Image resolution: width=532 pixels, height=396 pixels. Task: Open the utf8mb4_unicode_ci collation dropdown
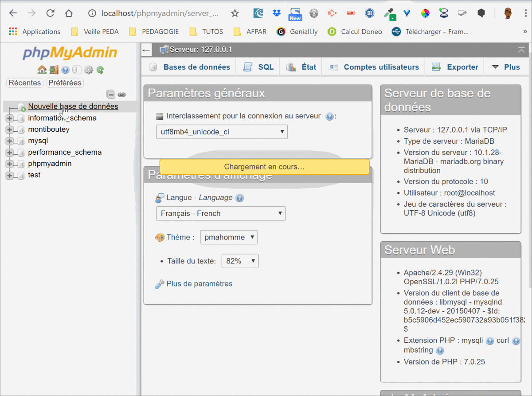(222, 132)
